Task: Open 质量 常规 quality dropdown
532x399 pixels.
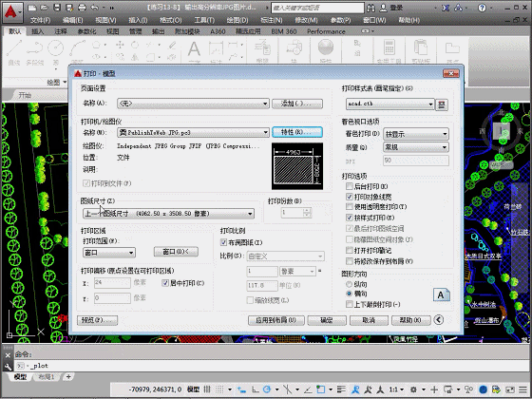Action: click(x=416, y=147)
